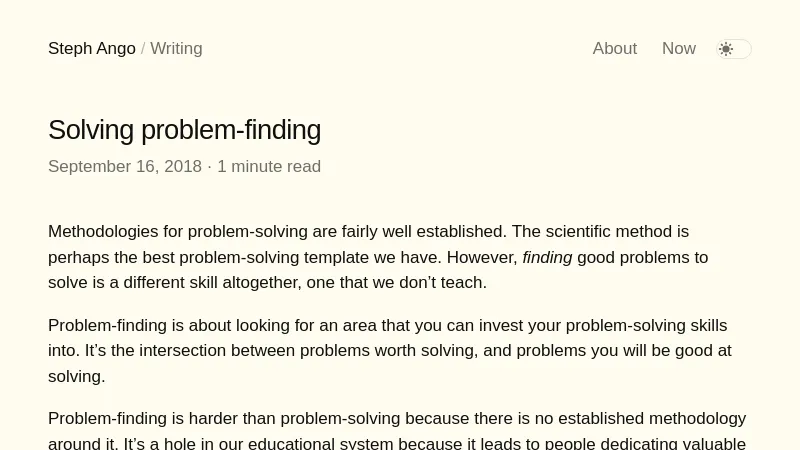This screenshot has height=450, width=800.
Task: Click the words "educational system" in last paragraph
Action: [x=320, y=444]
